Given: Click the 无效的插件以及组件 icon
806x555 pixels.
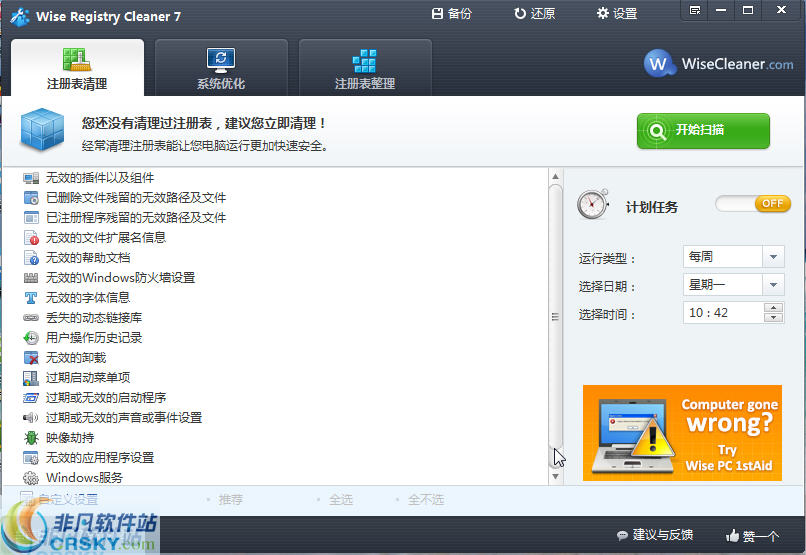Looking at the screenshot, I should pyautogui.click(x=31, y=178).
